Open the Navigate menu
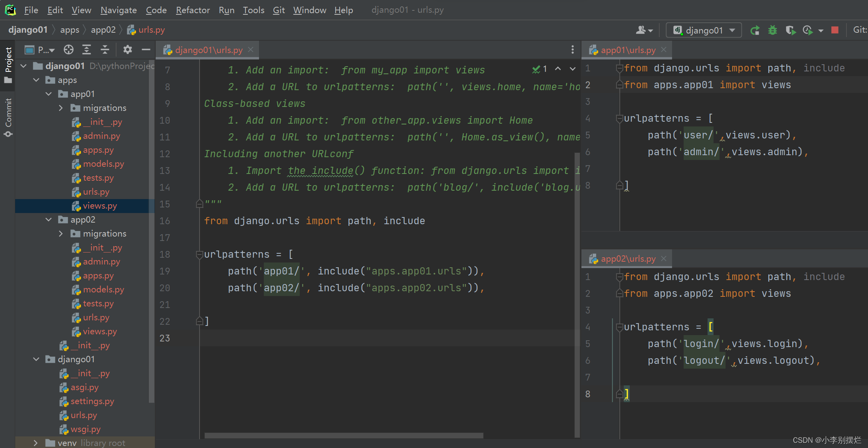The image size is (868, 448). click(119, 10)
